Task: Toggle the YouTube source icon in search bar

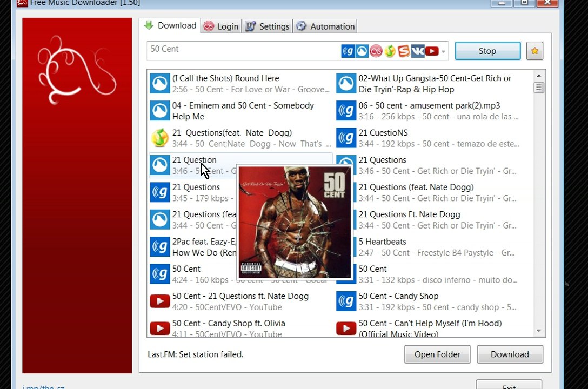Action: [432, 51]
